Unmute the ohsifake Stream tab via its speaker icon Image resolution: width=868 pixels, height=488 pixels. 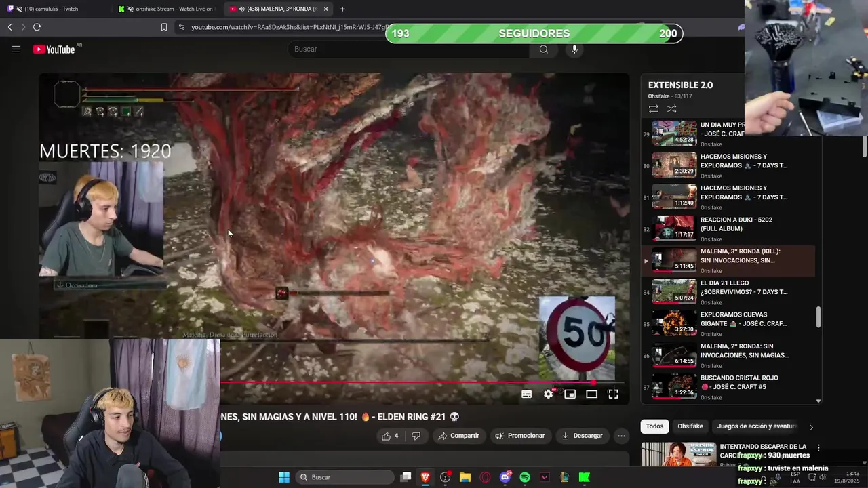point(130,9)
